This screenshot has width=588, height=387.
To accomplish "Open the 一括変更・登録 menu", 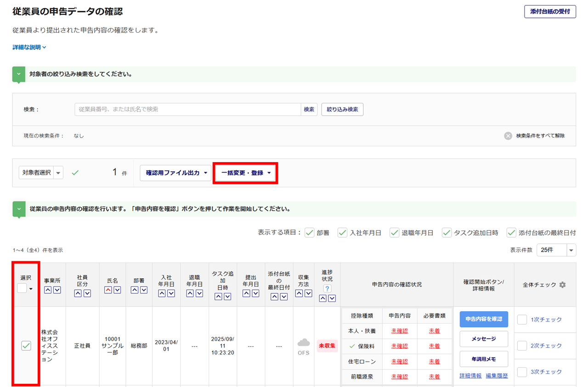I will tap(245, 173).
